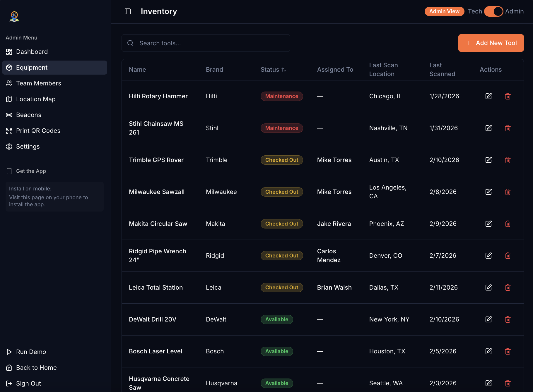Delete the Leica Total Station tool
Screen dimensions: 533x392
pos(508,288)
